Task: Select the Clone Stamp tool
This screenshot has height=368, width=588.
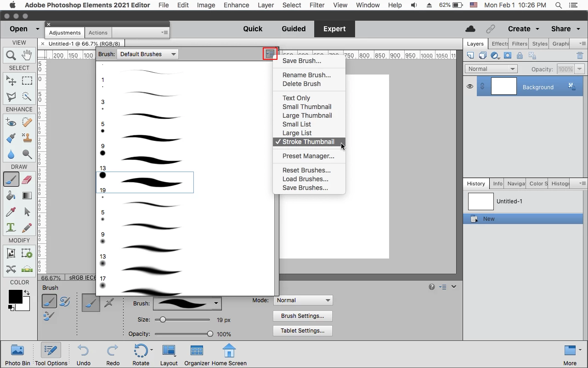Action: pyautogui.click(x=27, y=138)
